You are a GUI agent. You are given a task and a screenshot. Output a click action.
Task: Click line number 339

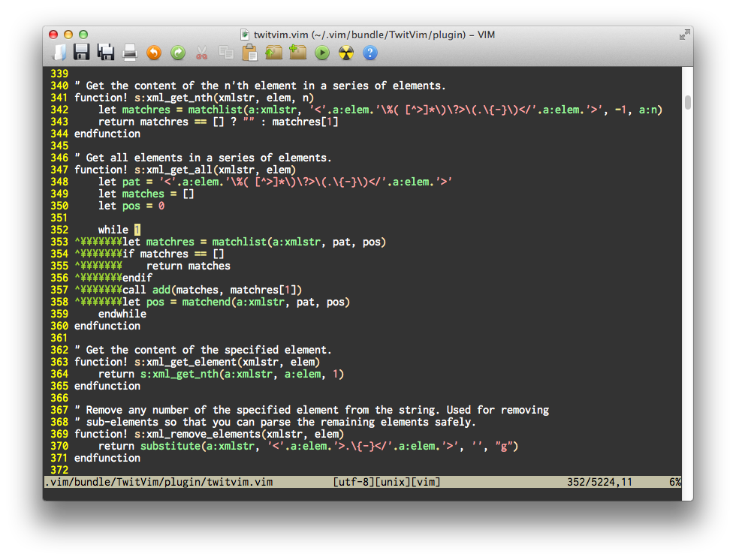(x=59, y=74)
